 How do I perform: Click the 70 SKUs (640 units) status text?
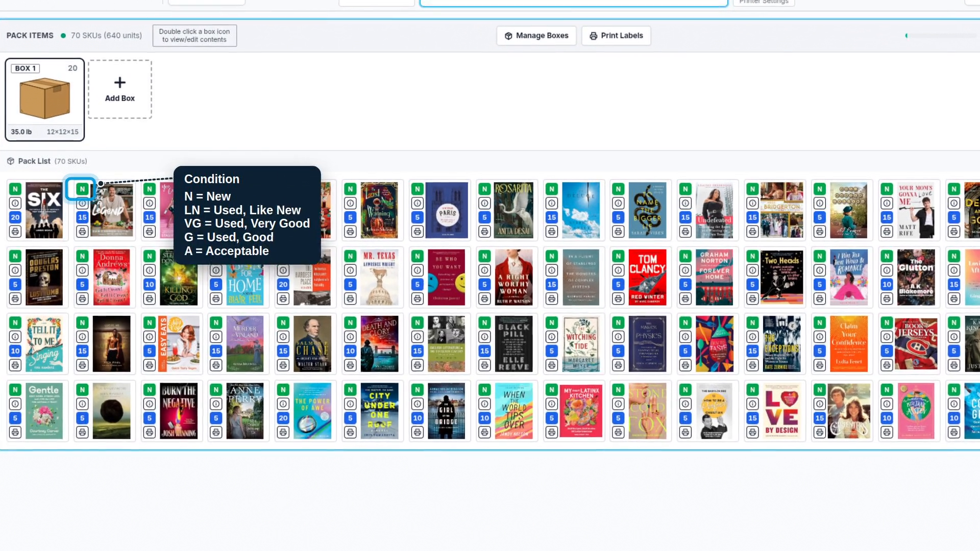click(106, 36)
